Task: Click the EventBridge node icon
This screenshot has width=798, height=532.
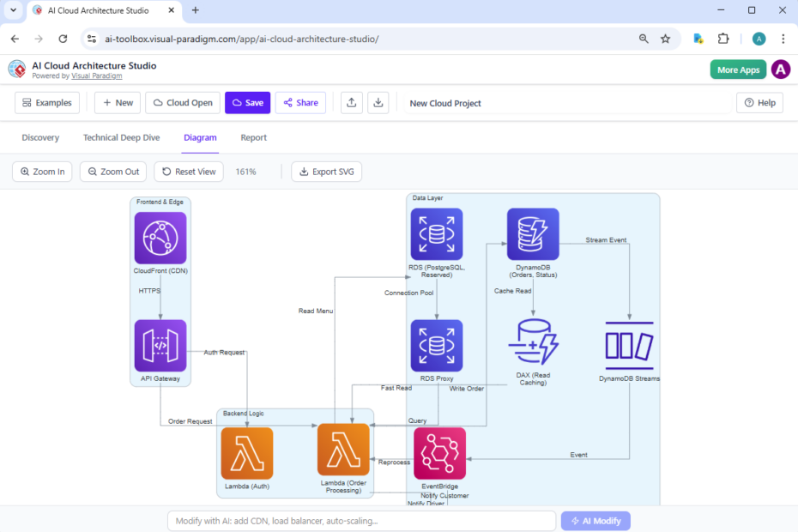Action: click(x=439, y=453)
